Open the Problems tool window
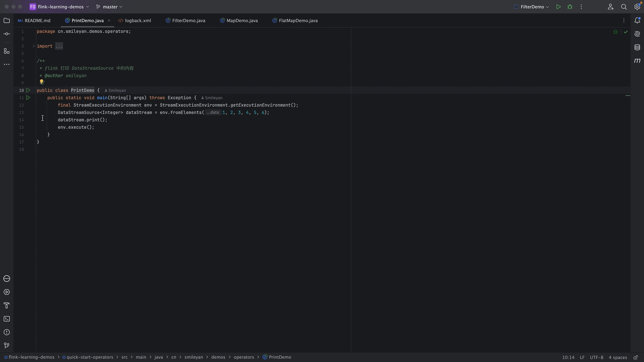This screenshot has height=362, width=644. (7, 332)
